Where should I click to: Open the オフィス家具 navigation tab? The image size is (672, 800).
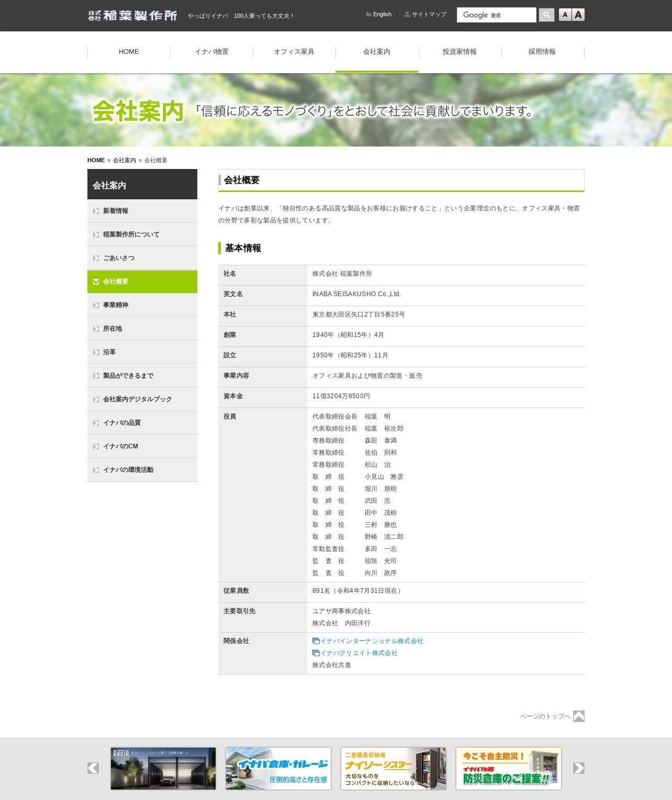tap(294, 52)
